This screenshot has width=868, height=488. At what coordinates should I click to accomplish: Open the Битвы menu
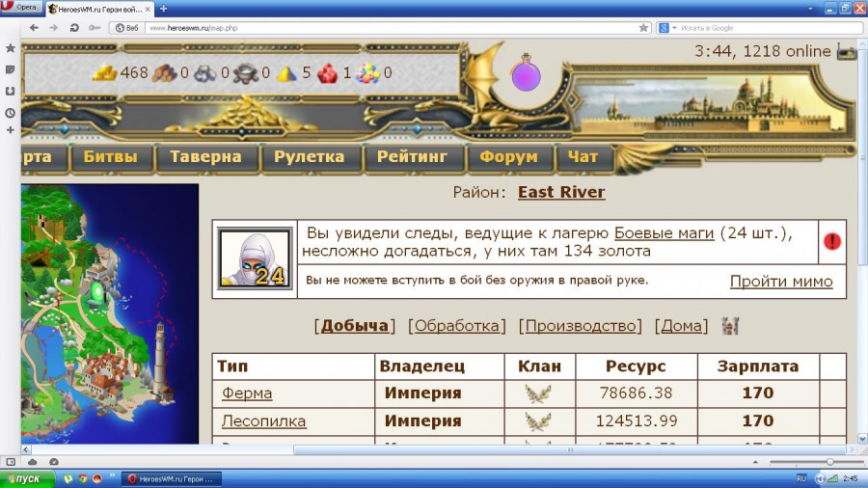click(x=111, y=156)
